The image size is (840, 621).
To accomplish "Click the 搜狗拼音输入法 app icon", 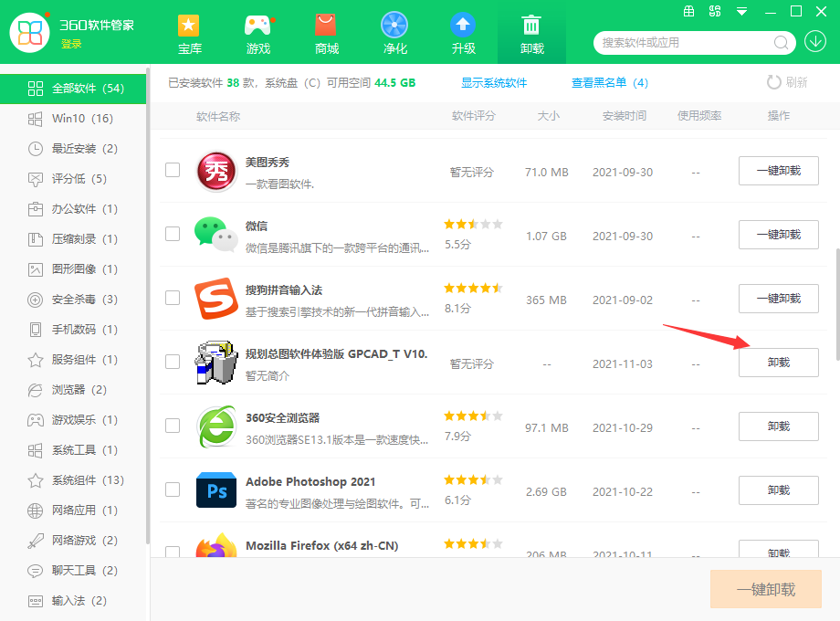I will click(216, 298).
